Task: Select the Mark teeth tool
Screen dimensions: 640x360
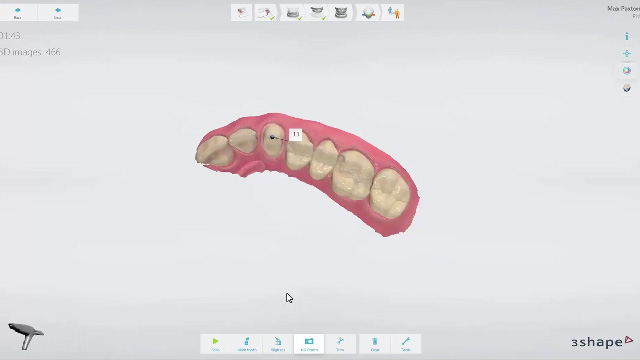Action: [x=247, y=344]
